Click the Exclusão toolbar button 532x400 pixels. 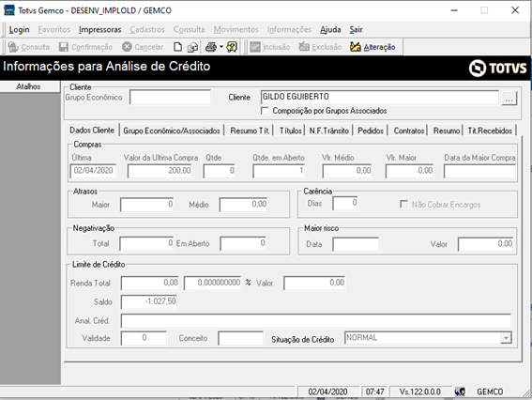320,47
